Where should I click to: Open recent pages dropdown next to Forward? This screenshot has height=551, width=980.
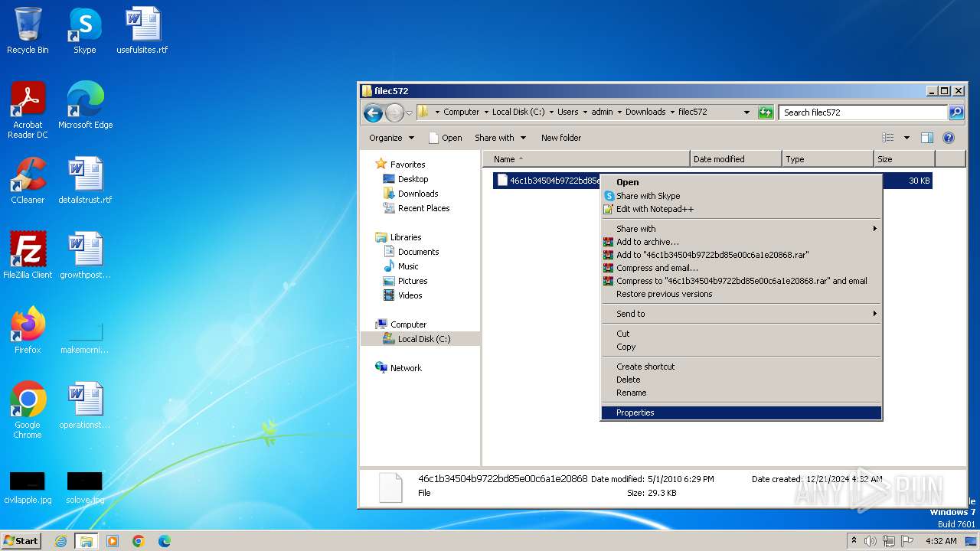click(409, 112)
